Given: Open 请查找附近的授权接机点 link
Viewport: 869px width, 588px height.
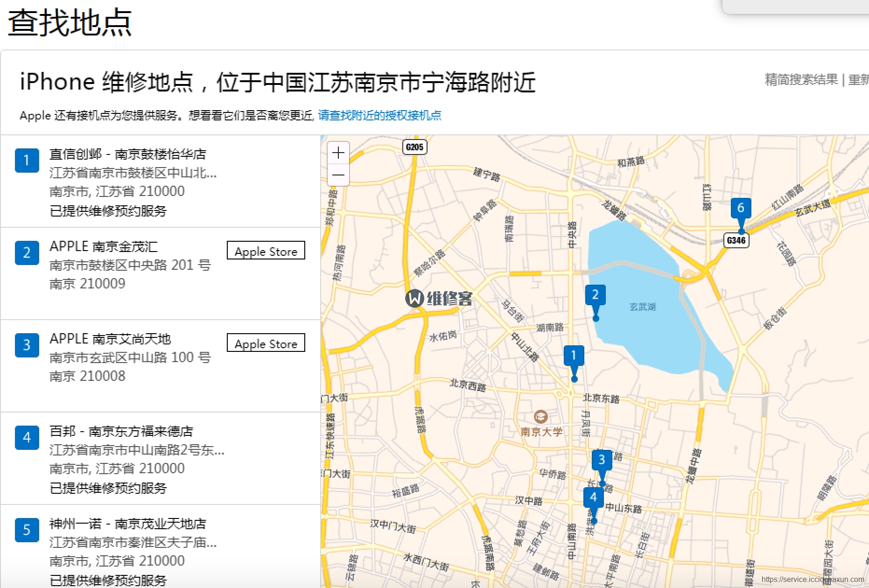Looking at the screenshot, I should (379, 115).
